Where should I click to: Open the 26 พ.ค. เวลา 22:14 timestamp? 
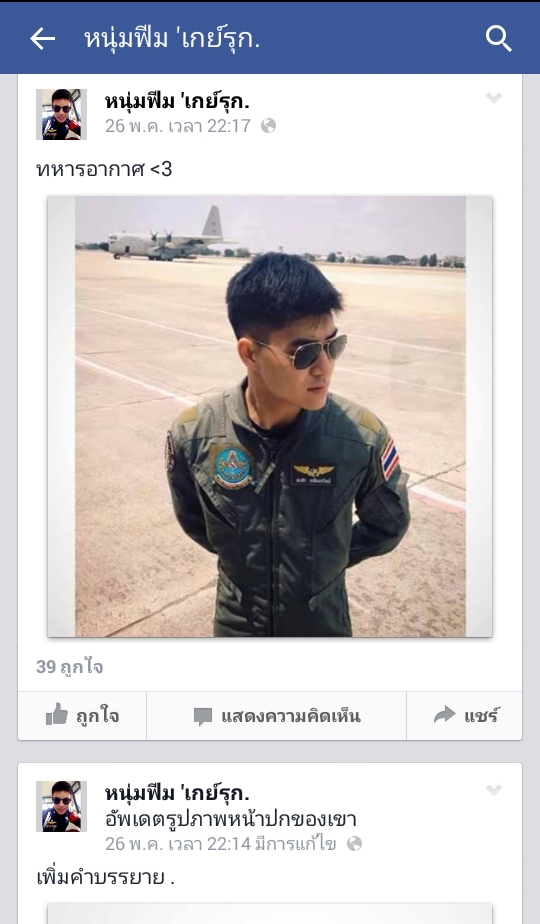point(178,844)
